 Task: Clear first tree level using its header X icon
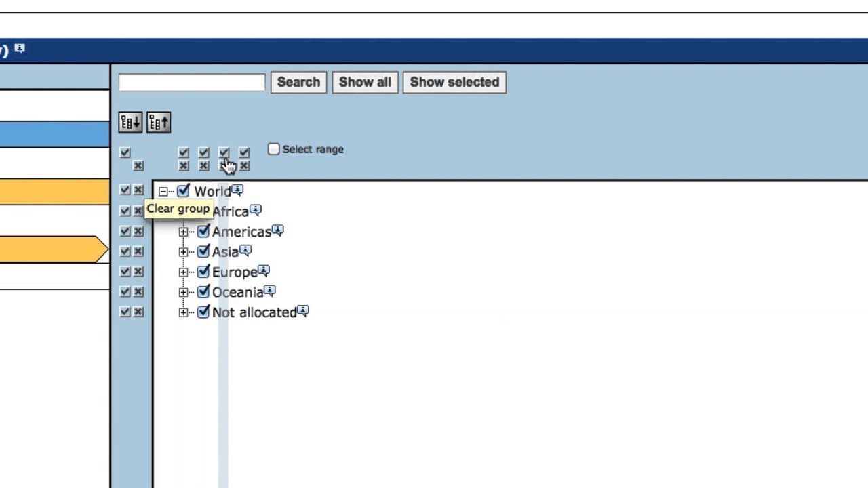(x=183, y=165)
